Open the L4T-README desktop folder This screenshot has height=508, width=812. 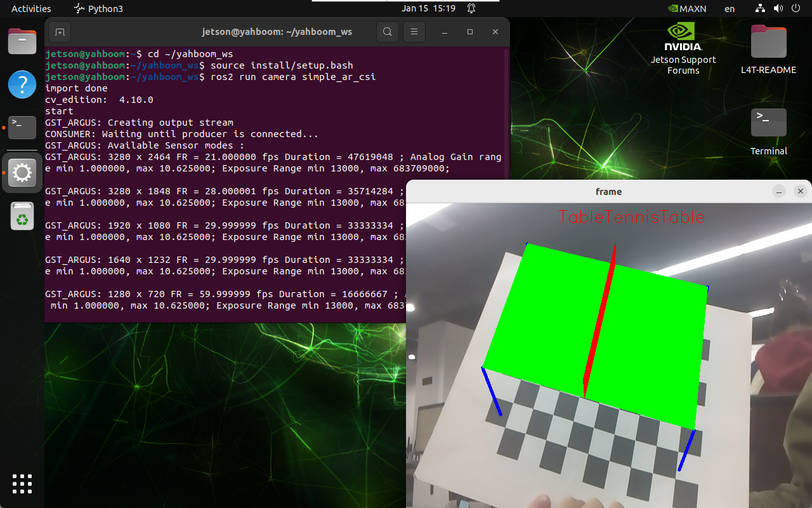pyautogui.click(x=768, y=50)
